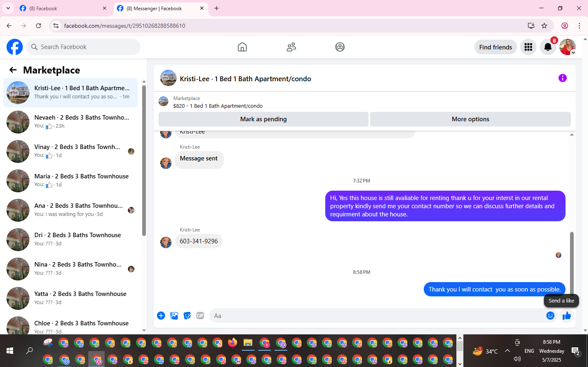Screen dimensions: 588x367
Task: Open the Friends icon in top navigation
Action: click(291, 47)
